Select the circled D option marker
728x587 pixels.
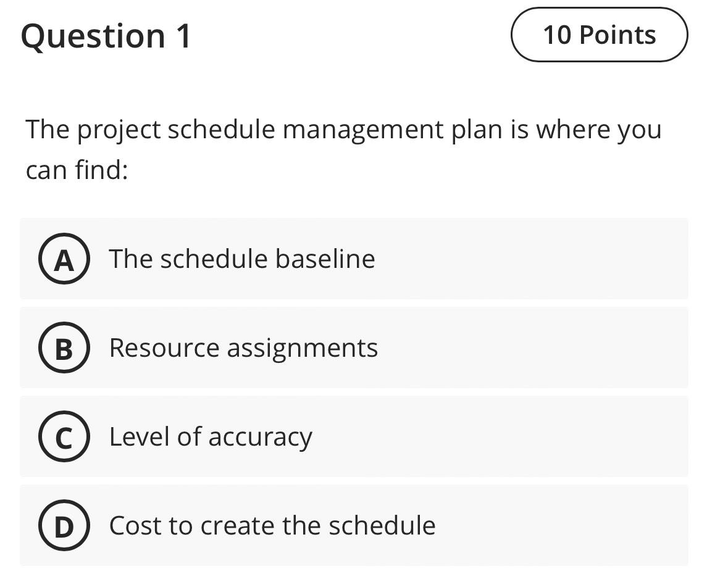pos(64,525)
